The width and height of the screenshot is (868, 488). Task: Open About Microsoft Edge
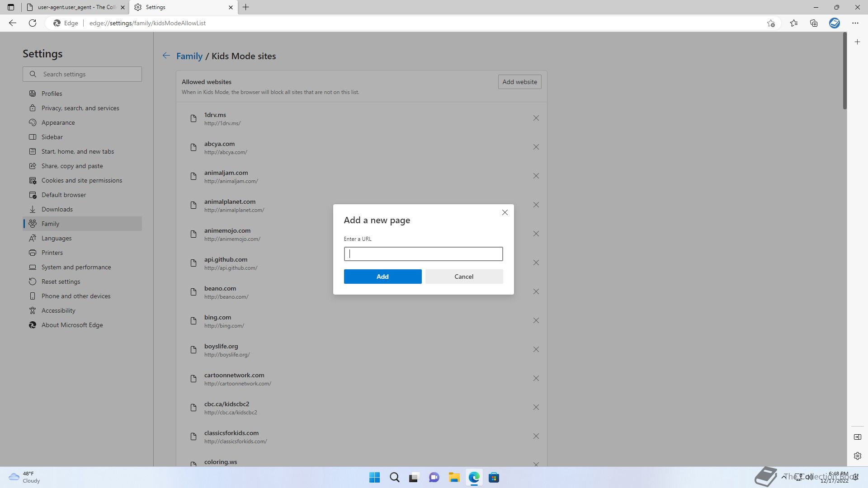[x=82, y=325]
